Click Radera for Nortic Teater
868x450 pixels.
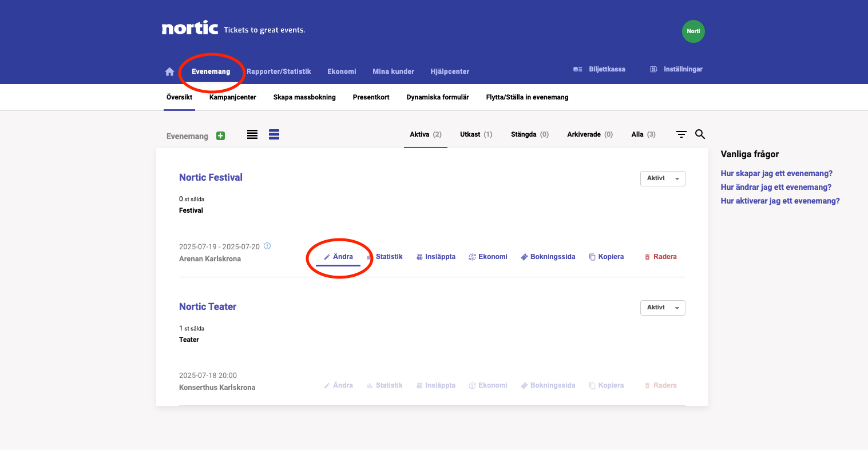[661, 385]
